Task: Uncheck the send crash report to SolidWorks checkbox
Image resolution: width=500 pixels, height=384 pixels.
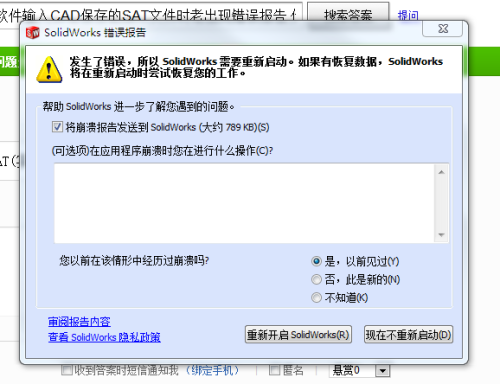Action: pos(57,127)
